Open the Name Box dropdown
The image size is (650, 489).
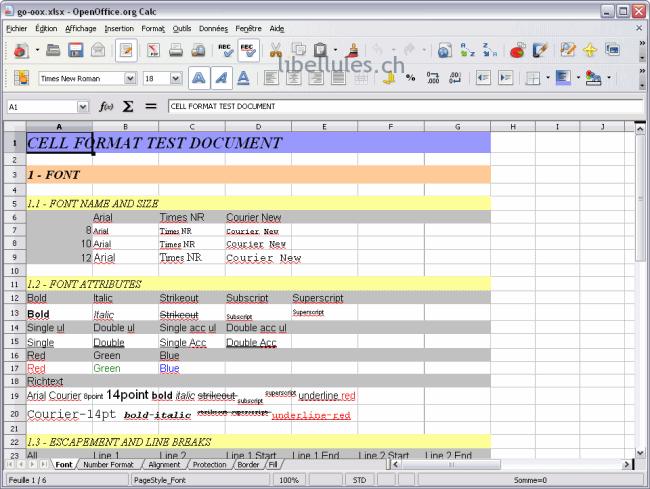(83, 107)
